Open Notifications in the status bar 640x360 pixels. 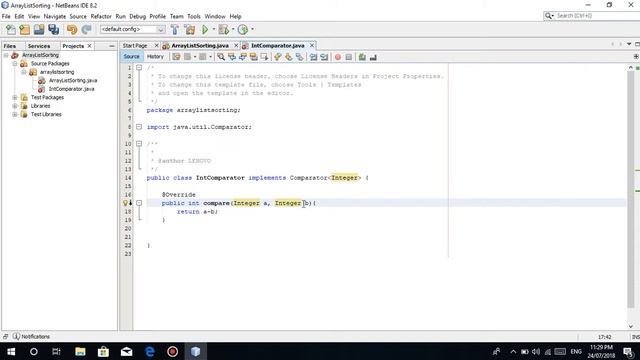[31, 337]
